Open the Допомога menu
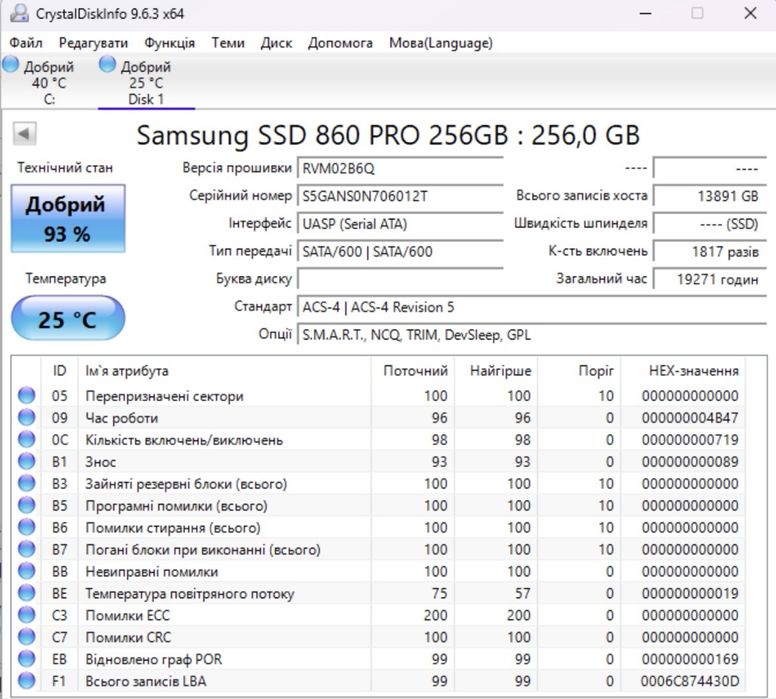Viewport: 776px width, 699px height. (340, 43)
